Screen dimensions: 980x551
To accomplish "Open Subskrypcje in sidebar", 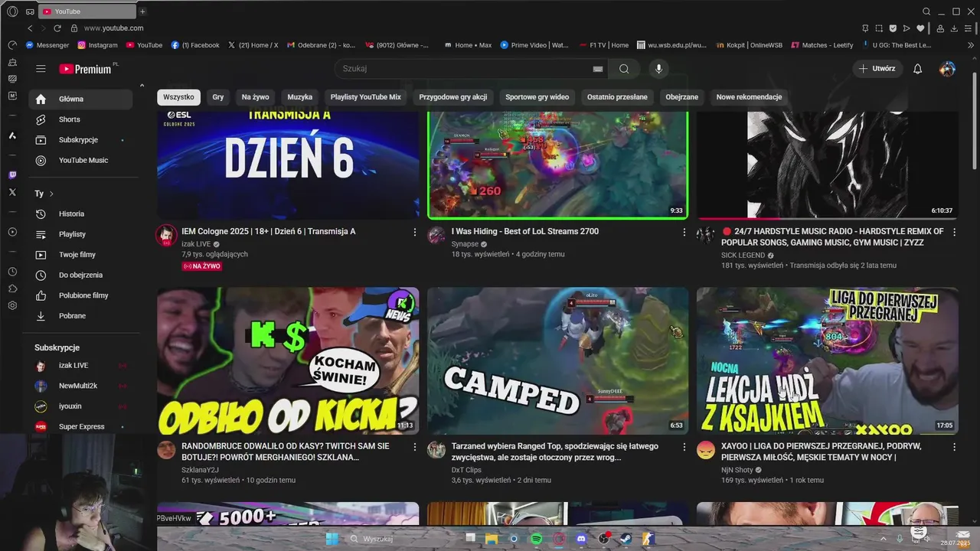I will tap(80, 140).
